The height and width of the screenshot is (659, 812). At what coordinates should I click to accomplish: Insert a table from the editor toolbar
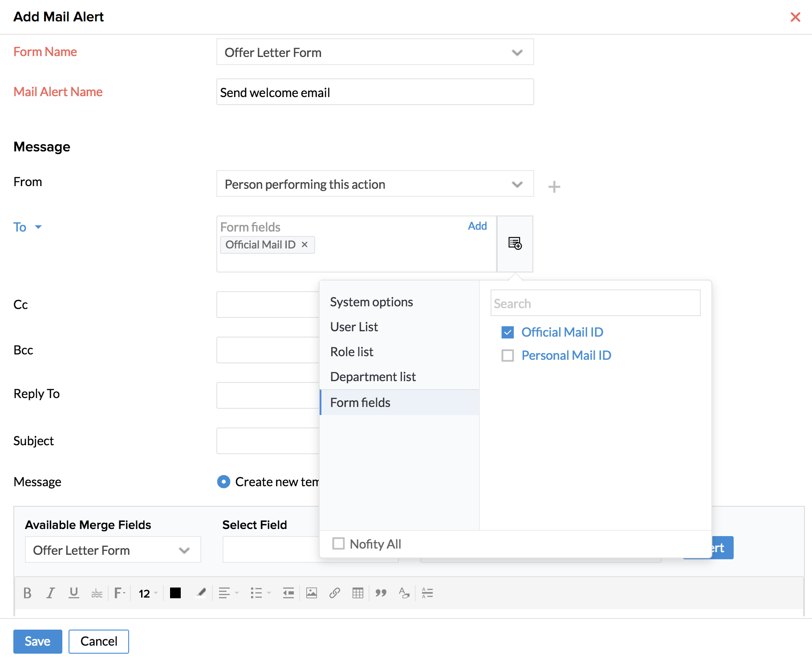pos(358,593)
